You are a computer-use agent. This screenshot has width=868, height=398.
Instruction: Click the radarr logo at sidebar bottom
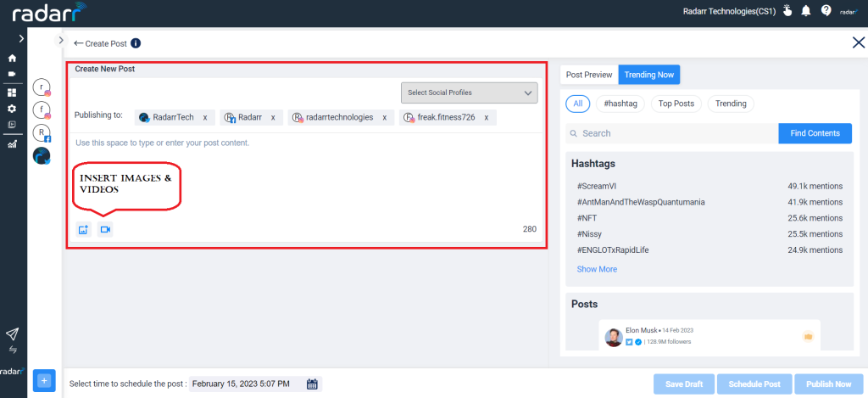click(x=12, y=371)
